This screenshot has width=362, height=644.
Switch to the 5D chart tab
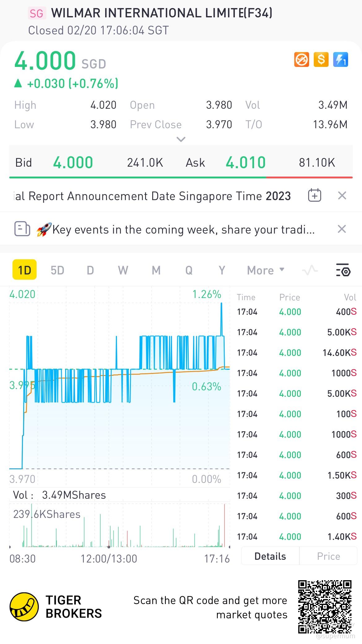point(57,270)
